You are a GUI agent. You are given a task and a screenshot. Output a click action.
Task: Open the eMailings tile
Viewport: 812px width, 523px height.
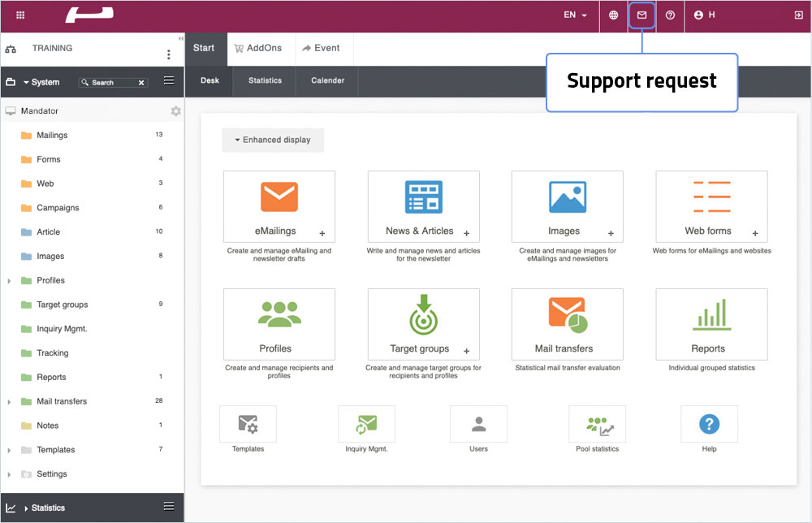[279, 206]
